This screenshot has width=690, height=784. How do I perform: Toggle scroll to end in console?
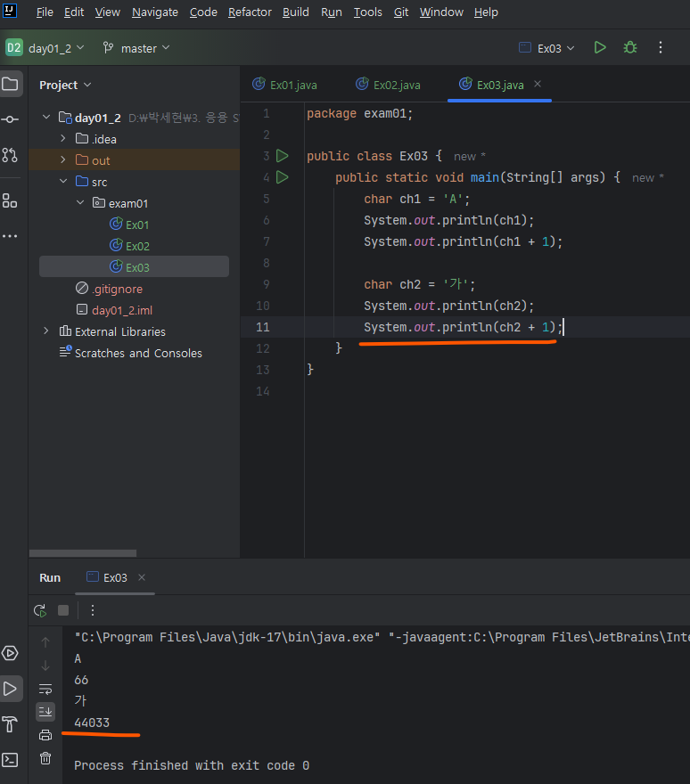coord(45,712)
